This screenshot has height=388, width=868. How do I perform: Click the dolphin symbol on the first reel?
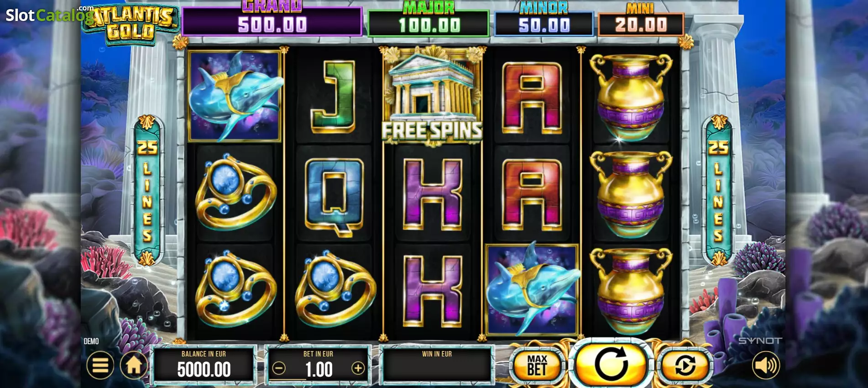point(235,96)
